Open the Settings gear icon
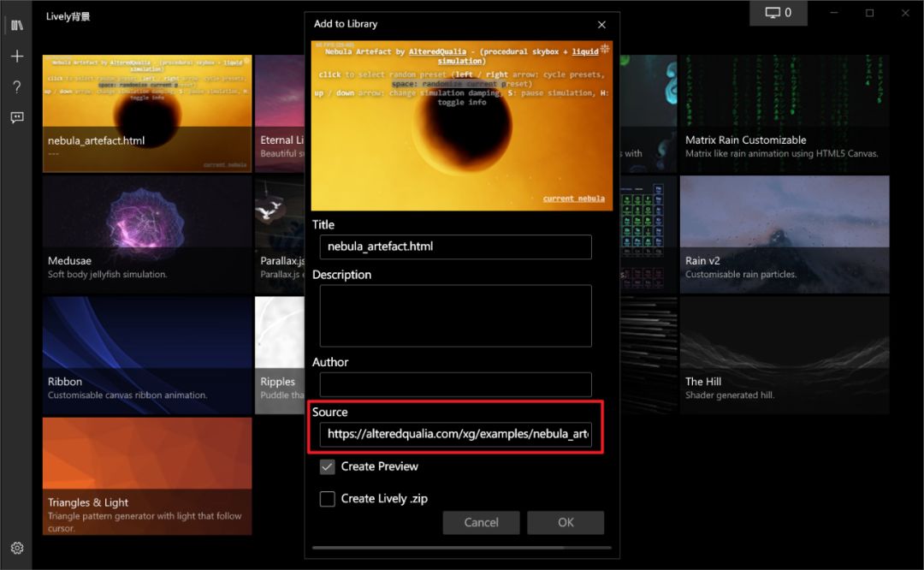This screenshot has height=570, width=924. point(16,548)
